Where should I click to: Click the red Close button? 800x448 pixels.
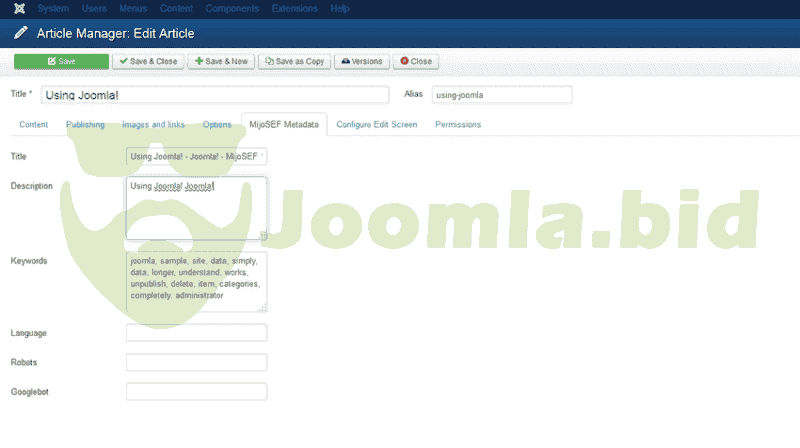[x=415, y=61]
